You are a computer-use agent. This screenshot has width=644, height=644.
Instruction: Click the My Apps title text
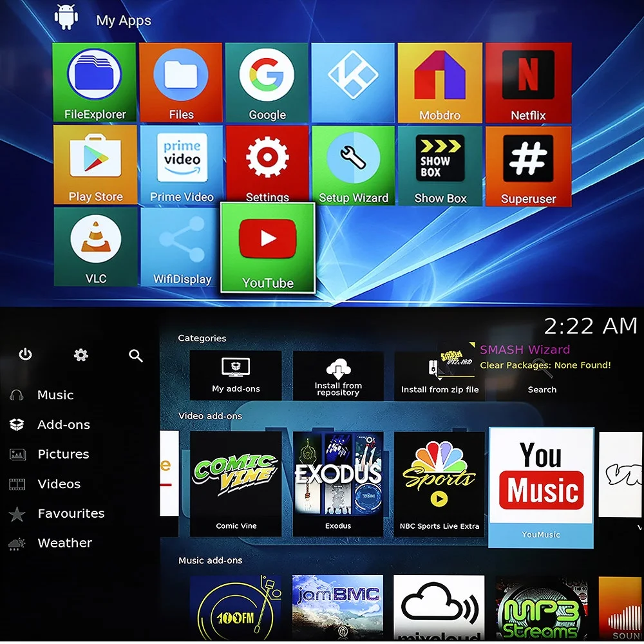(x=124, y=21)
